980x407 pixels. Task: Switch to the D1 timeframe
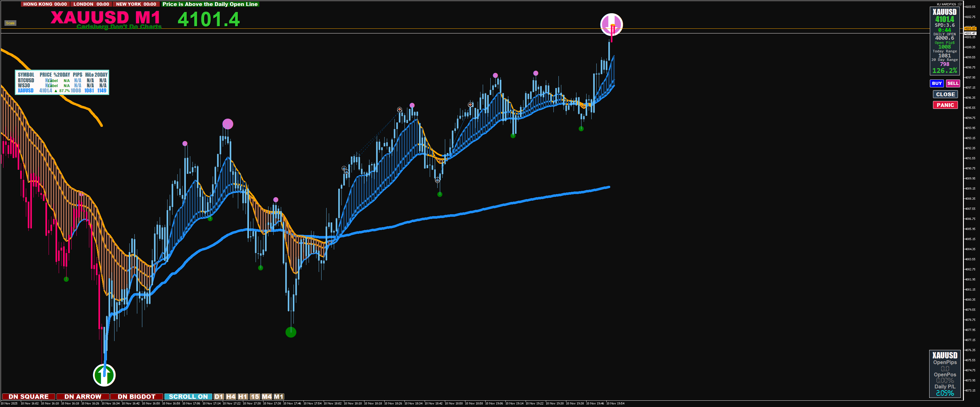tap(218, 396)
